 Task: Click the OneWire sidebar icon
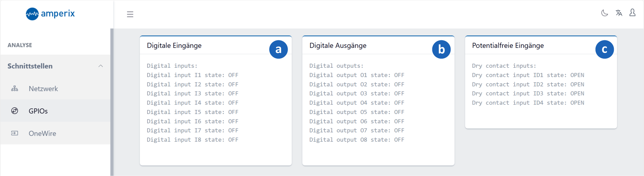click(x=15, y=133)
